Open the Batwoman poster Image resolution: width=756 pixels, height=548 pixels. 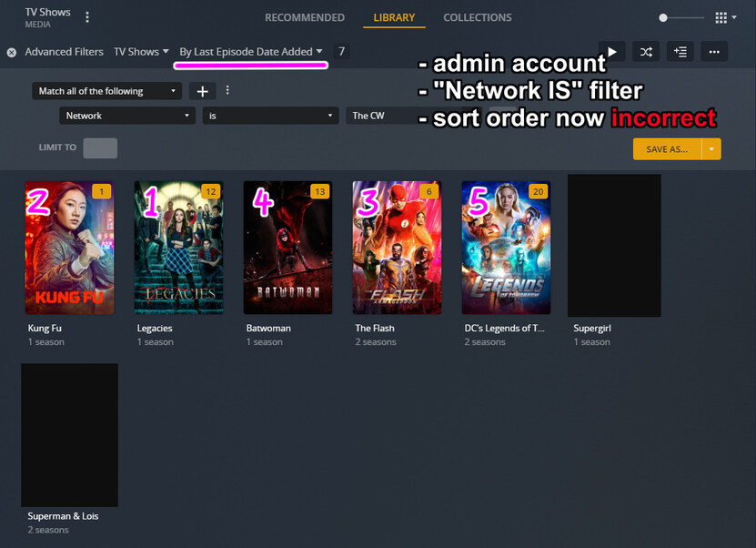(287, 248)
